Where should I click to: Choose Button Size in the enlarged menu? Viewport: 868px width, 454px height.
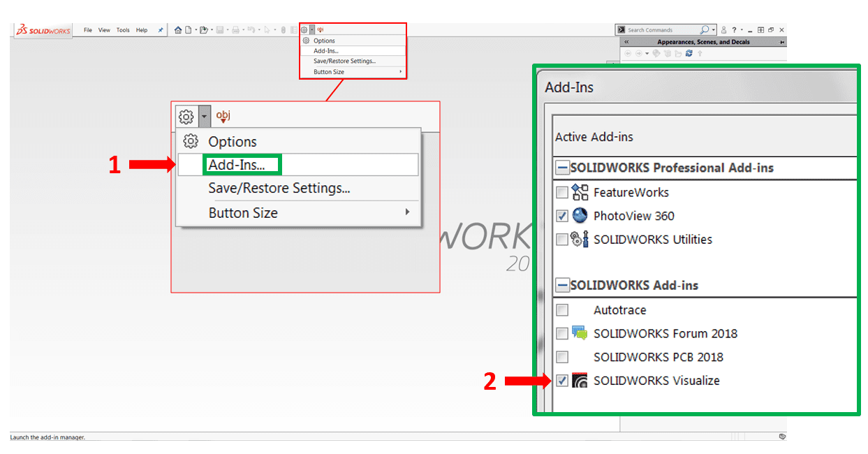pyautogui.click(x=298, y=212)
